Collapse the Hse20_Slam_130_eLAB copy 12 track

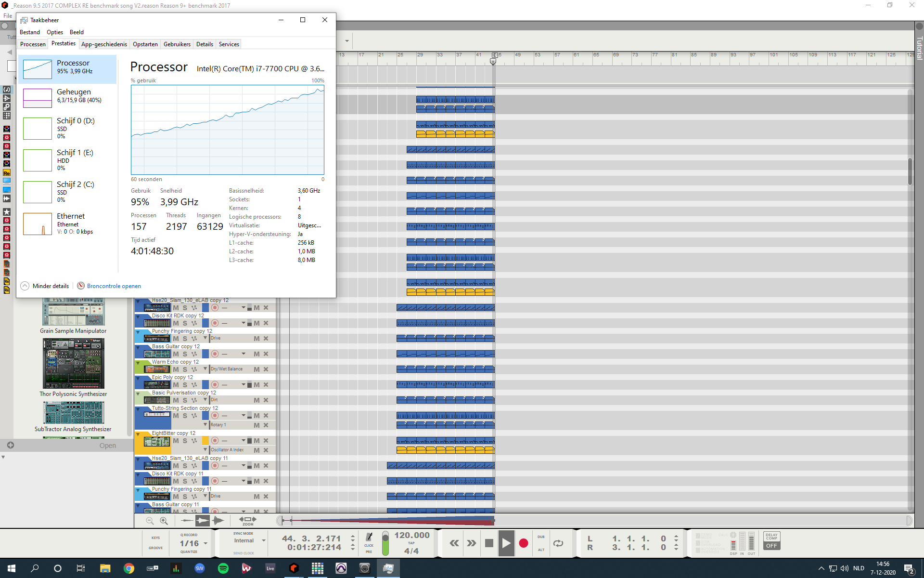[138, 302]
